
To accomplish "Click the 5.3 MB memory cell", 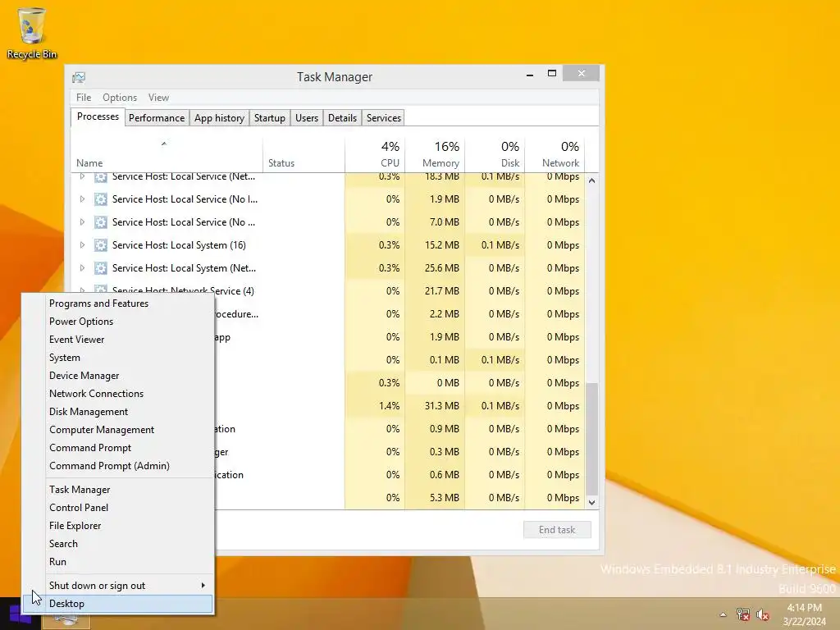I will [x=435, y=498].
